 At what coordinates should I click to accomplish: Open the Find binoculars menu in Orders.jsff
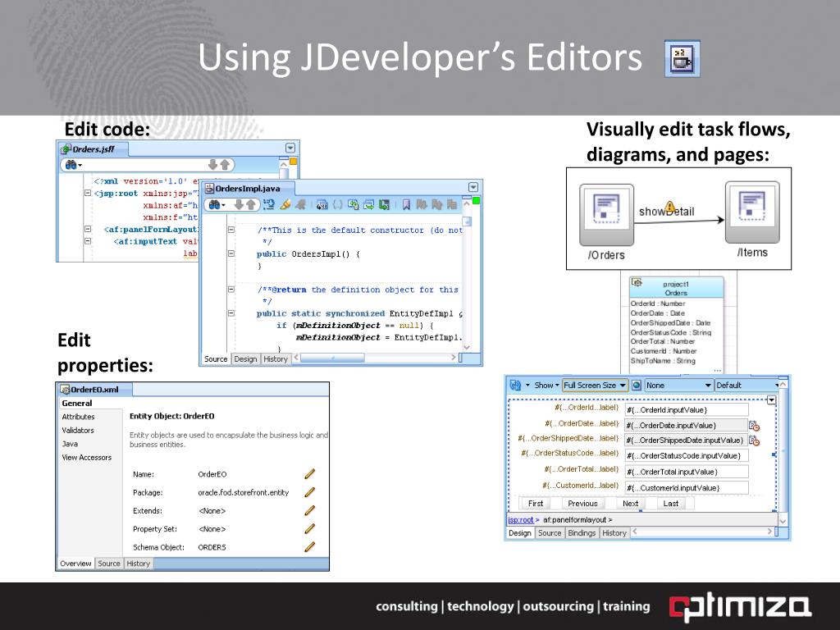[x=72, y=165]
